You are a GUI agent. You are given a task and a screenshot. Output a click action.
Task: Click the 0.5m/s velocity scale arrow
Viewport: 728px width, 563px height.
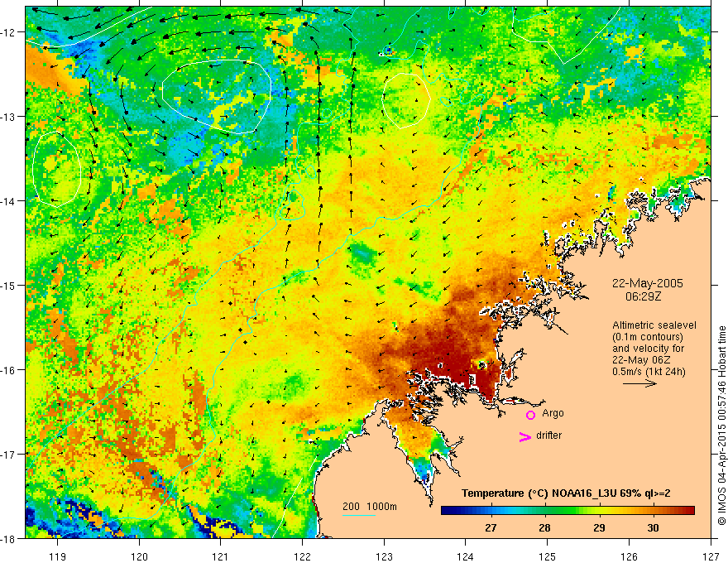tap(639, 383)
